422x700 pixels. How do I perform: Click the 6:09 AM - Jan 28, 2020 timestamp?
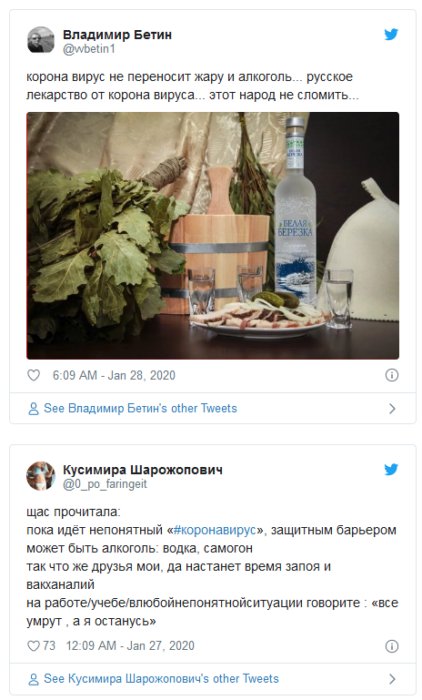point(114,375)
